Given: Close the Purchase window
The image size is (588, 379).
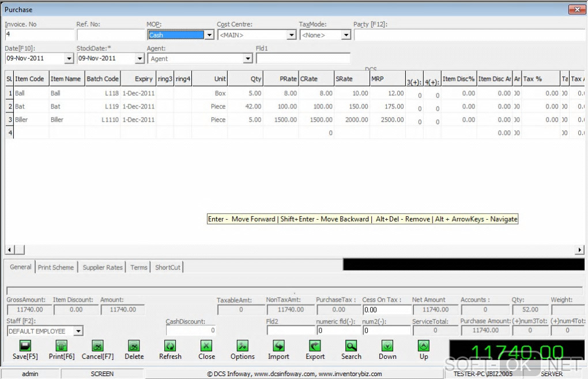Looking at the screenshot, I should (x=577, y=9).
